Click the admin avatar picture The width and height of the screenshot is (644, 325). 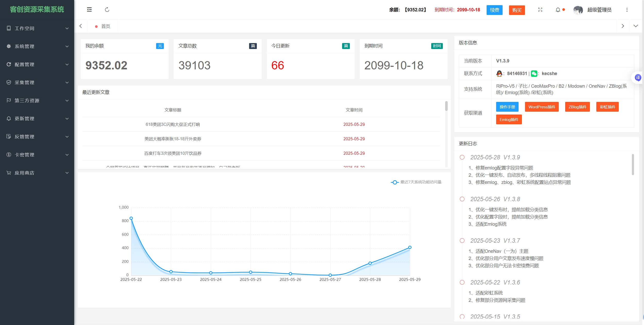[578, 10]
